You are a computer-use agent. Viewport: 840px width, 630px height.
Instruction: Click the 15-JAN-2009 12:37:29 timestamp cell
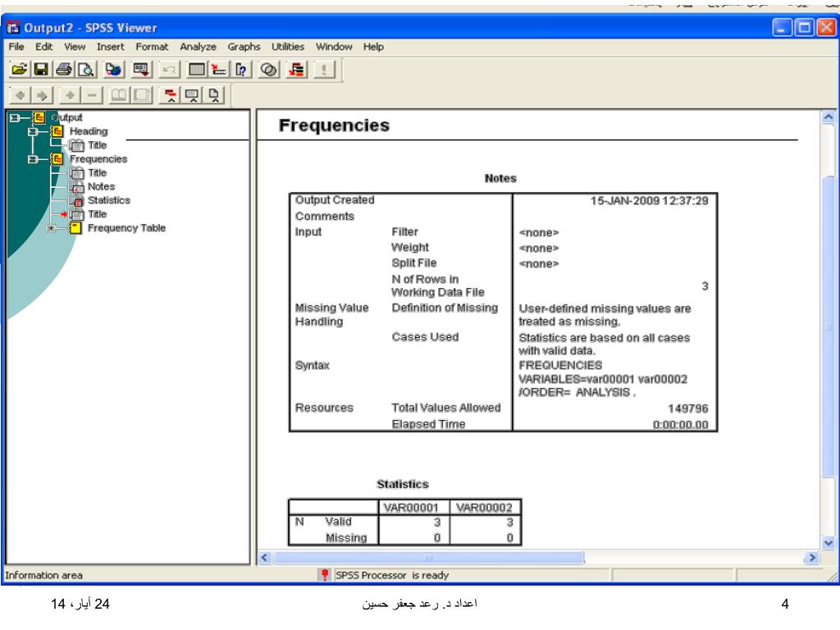[x=650, y=201]
